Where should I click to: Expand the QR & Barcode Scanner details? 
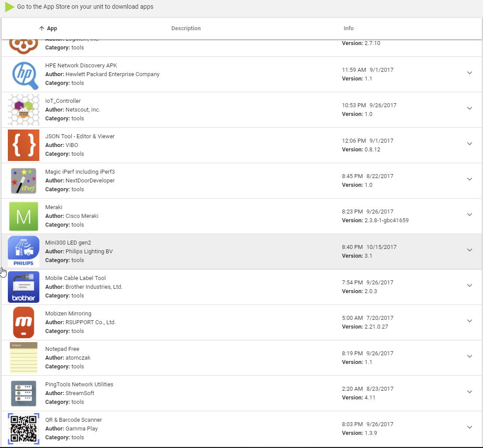point(469,427)
